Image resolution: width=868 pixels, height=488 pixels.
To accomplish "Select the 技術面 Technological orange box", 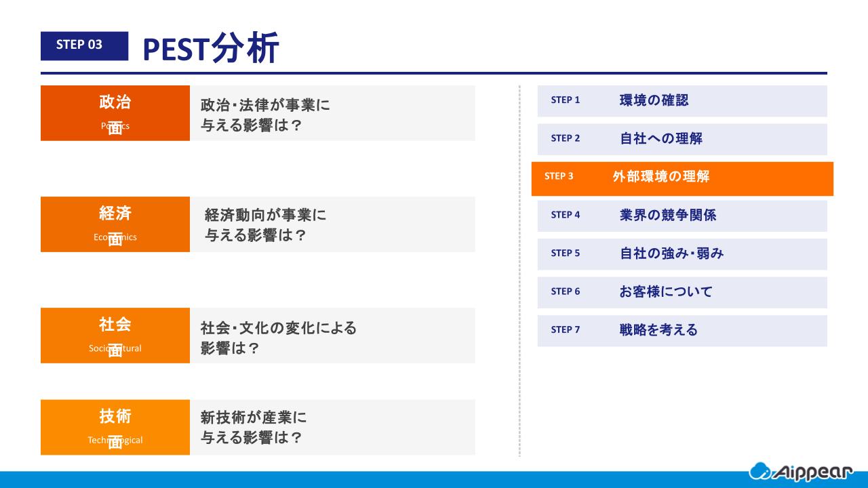I will tap(115, 427).
